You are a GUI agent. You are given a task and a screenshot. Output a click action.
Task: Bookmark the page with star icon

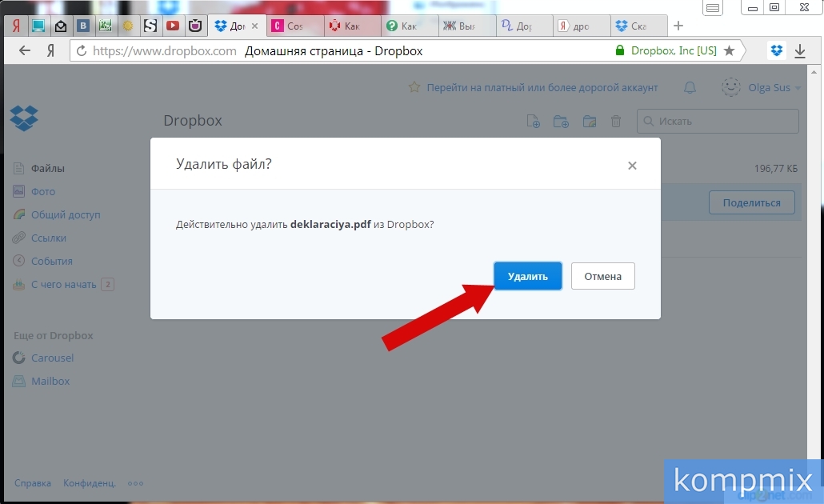729,50
